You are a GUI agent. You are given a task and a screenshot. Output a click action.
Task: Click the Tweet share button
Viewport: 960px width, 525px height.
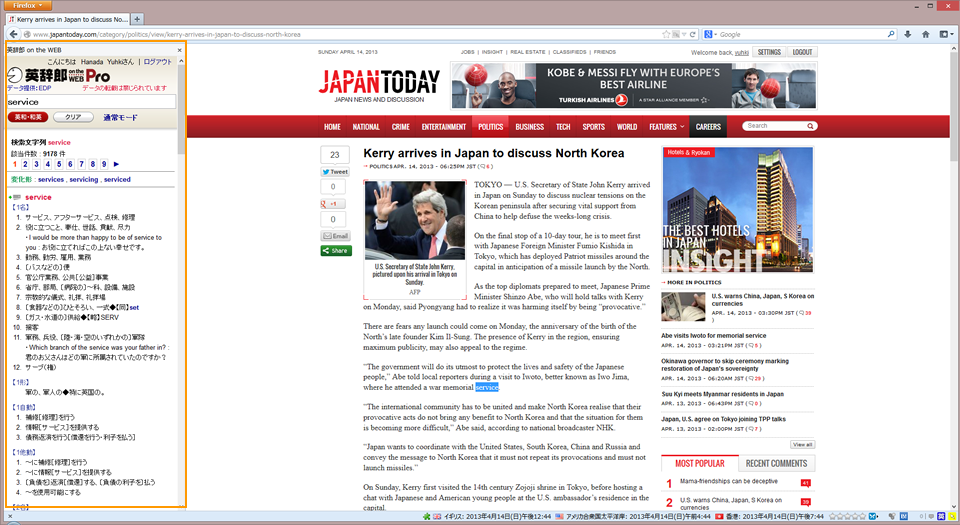(334, 172)
